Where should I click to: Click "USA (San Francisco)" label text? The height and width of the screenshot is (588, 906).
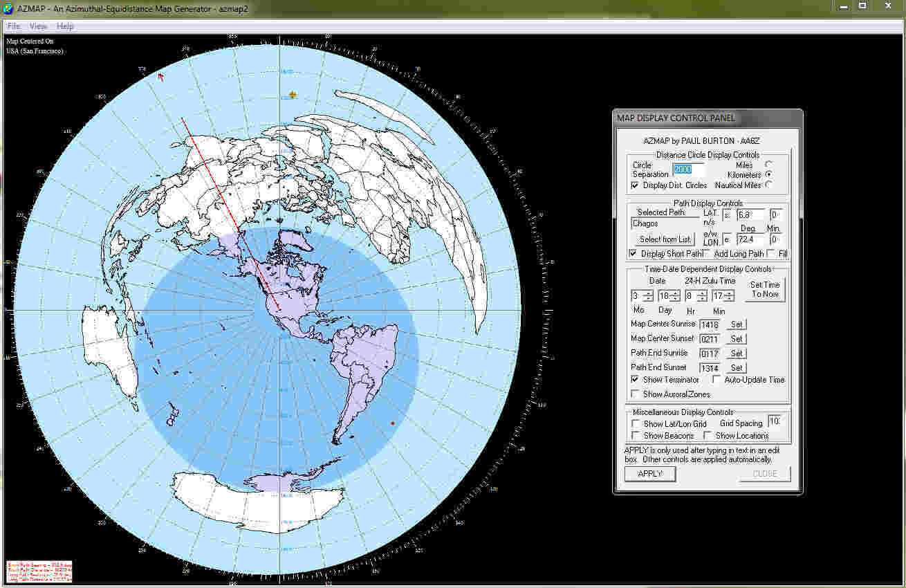pyautogui.click(x=35, y=51)
